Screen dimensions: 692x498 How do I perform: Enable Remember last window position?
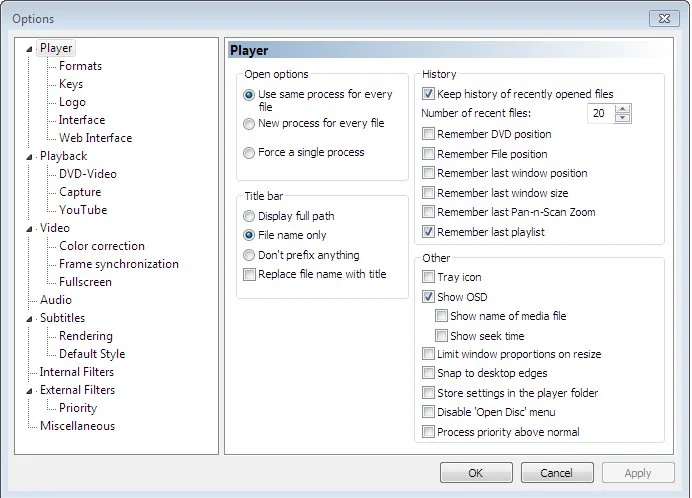coord(428,173)
